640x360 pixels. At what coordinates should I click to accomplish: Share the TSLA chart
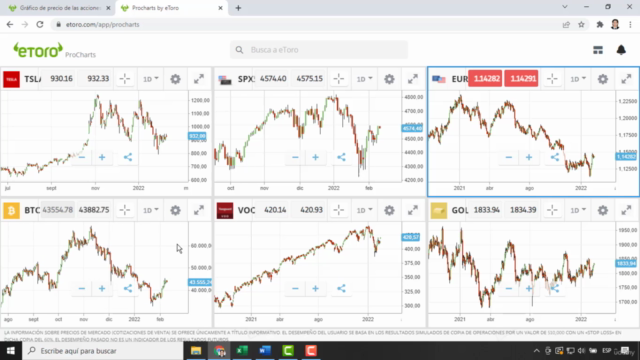pyautogui.click(x=128, y=157)
